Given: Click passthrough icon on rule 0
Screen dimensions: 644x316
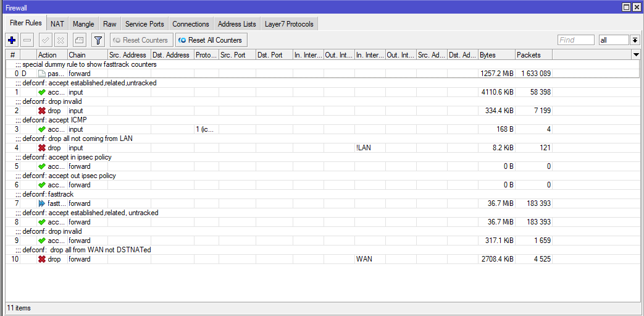Looking at the screenshot, I should [41, 73].
